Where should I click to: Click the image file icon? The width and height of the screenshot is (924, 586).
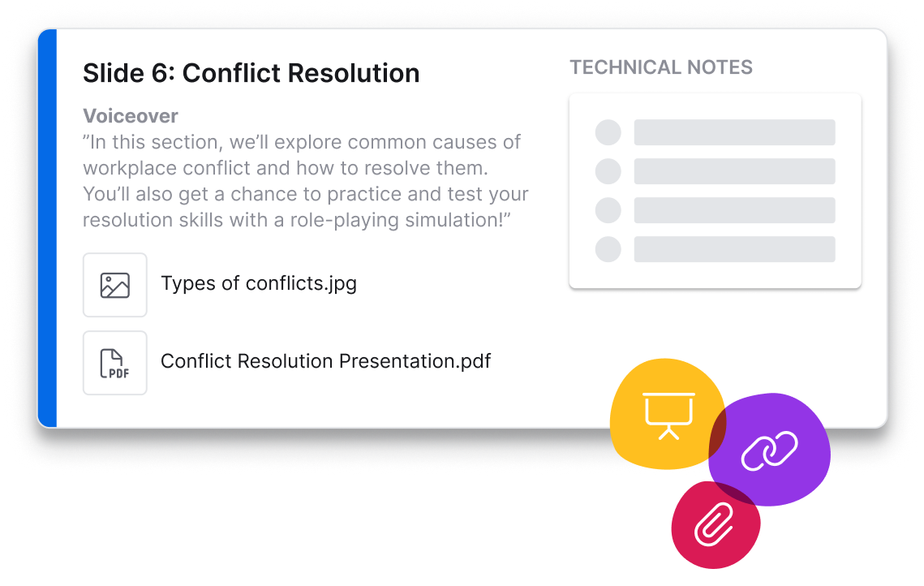[x=115, y=285]
